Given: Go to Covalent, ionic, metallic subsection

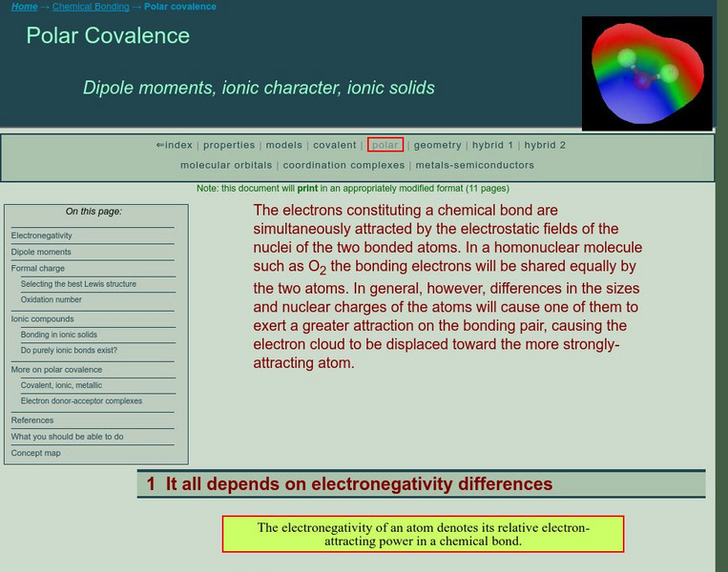Looking at the screenshot, I should point(61,385).
